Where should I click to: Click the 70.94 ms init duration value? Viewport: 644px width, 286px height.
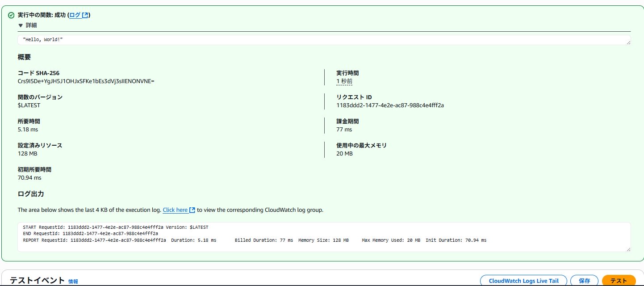pos(29,178)
